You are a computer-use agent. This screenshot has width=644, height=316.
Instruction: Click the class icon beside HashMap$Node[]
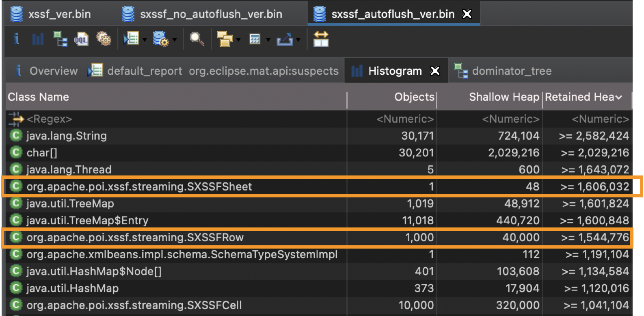pyautogui.click(x=16, y=271)
